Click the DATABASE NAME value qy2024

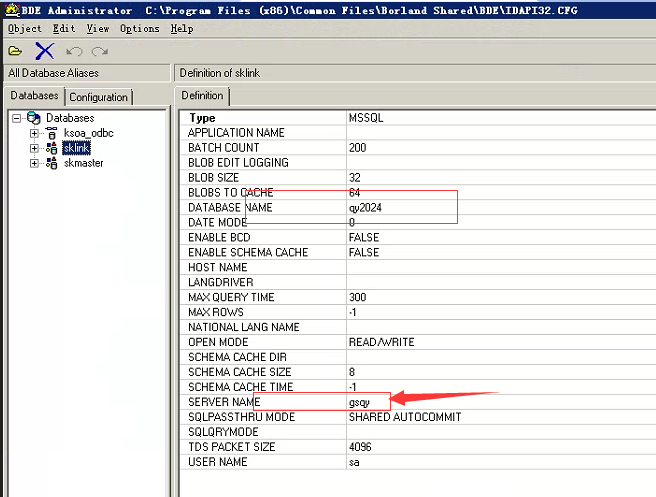(365, 208)
